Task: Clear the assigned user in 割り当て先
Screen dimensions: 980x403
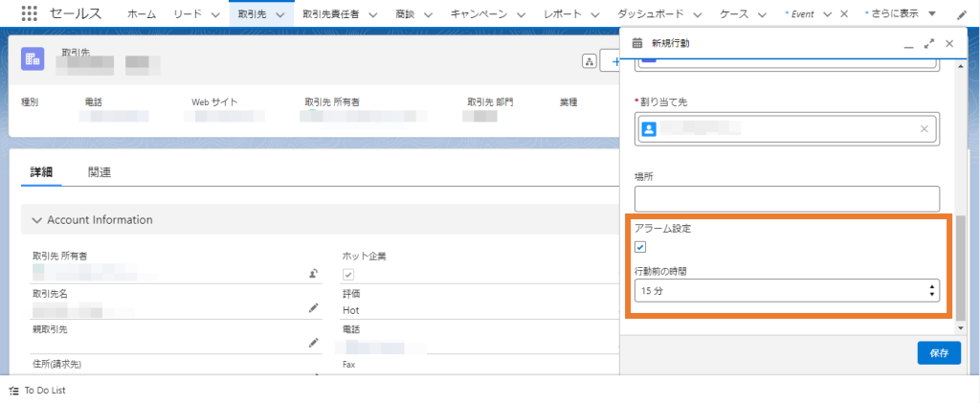Action: [924, 129]
